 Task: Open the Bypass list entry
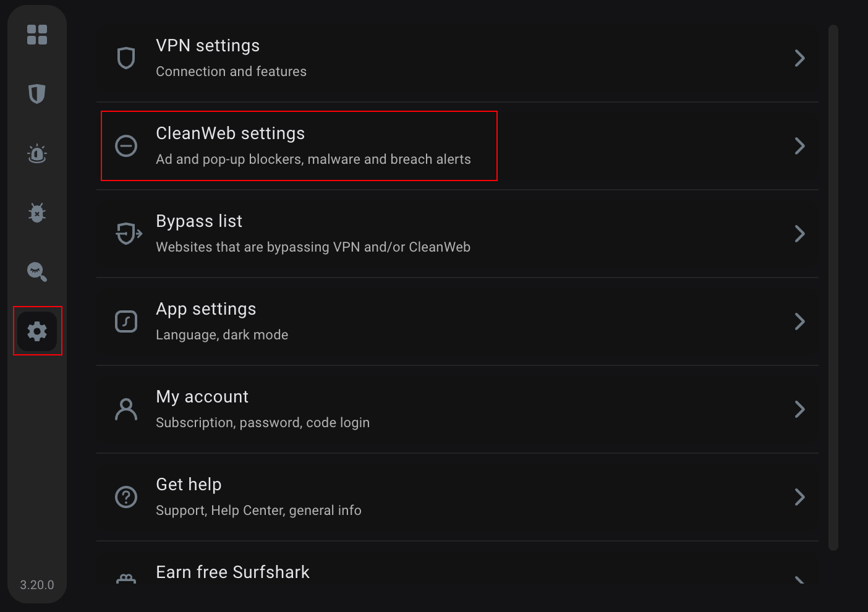tap(457, 234)
